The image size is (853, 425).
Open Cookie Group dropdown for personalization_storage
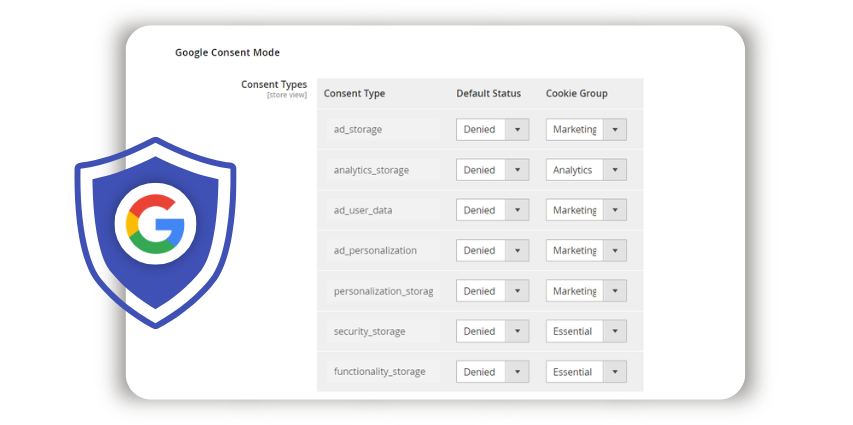click(x=586, y=291)
